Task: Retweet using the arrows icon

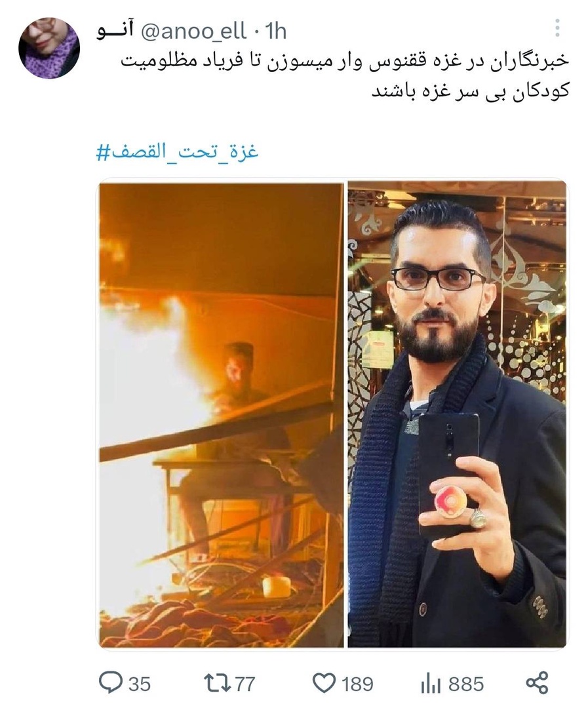Action: coord(216,683)
